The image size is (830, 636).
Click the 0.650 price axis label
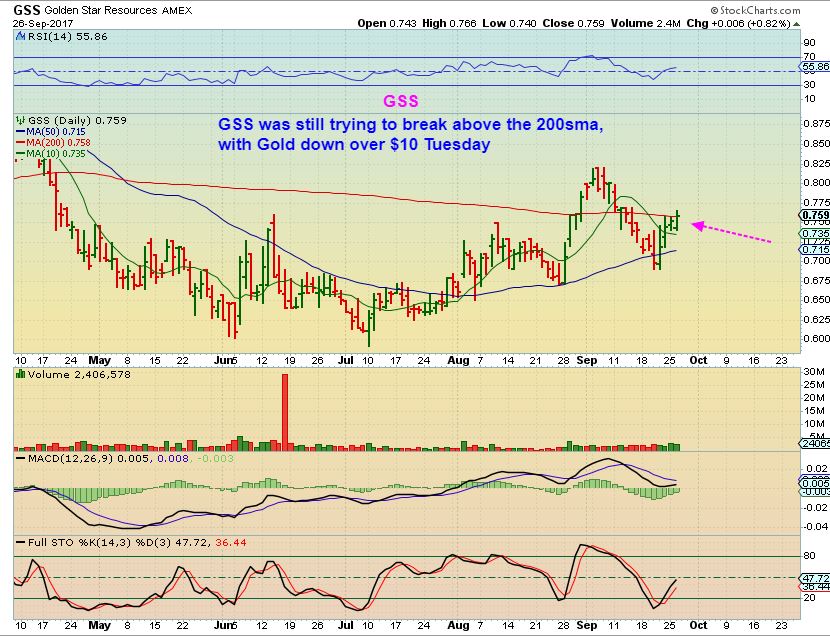[x=816, y=299]
